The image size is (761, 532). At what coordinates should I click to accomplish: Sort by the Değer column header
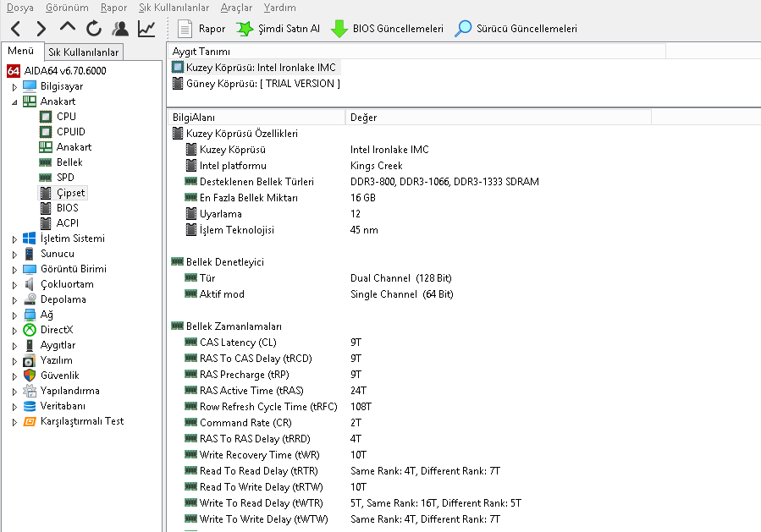pyautogui.click(x=499, y=118)
